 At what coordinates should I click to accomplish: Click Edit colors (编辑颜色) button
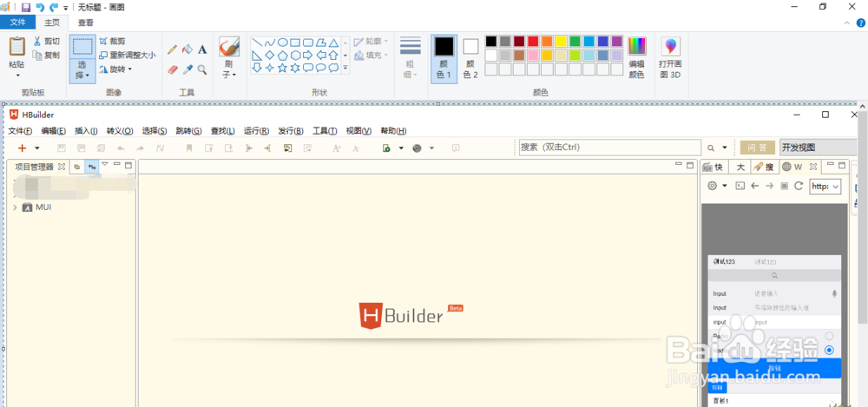pyautogui.click(x=636, y=59)
